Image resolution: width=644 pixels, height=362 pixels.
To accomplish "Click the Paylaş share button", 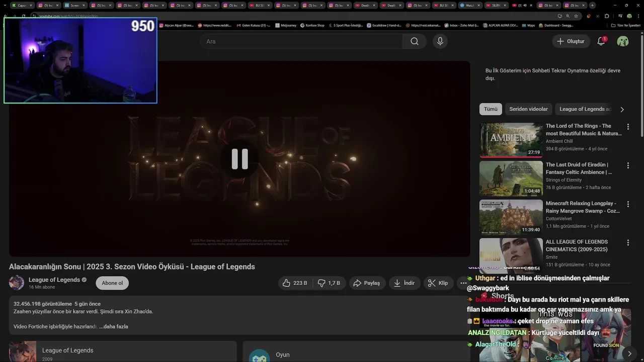I will 367,283.
